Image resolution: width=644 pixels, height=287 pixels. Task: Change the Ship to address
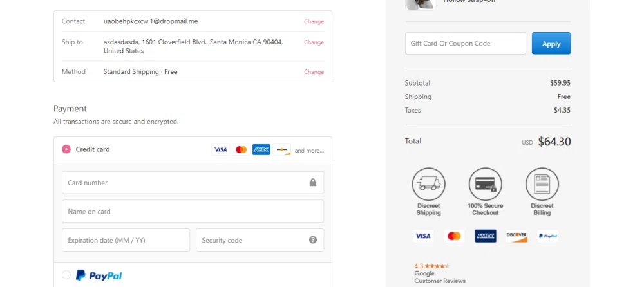click(314, 42)
